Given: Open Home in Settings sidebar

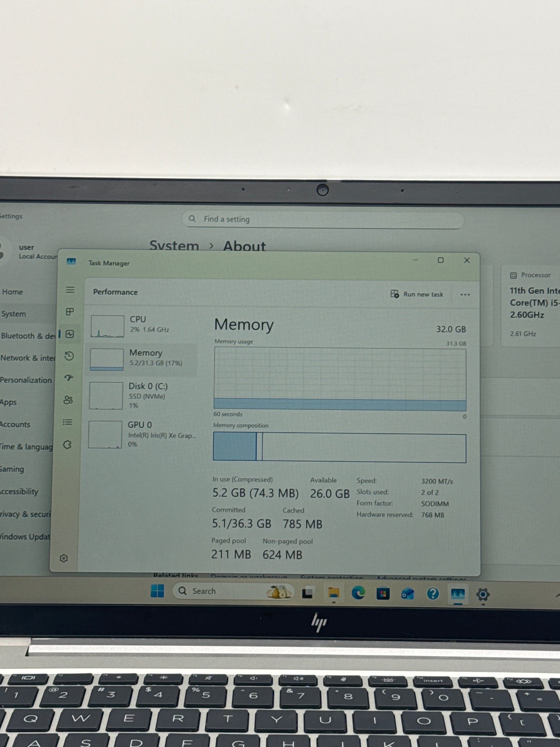Looking at the screenshot, I should 13,292.
